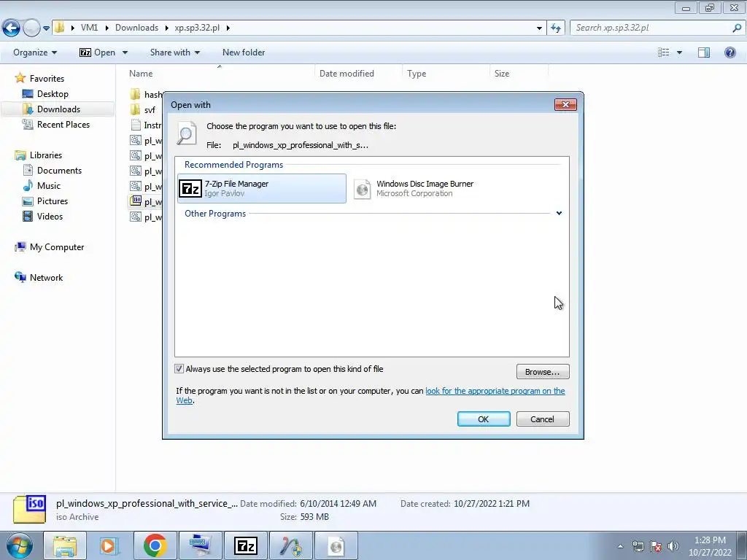Create a New folder
The height and width of the screenshot is (560, 747).
pos(244,52)
